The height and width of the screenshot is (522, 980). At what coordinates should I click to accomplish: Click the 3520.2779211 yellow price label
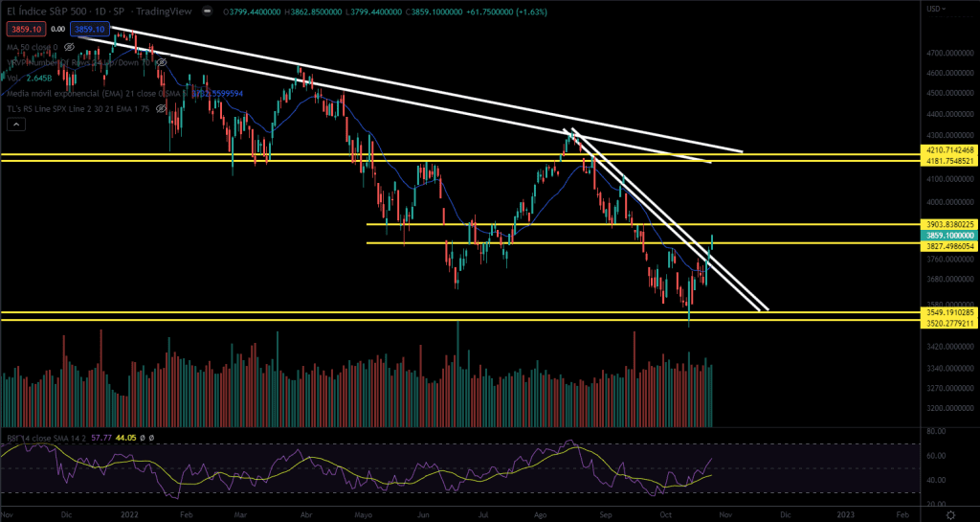point(949,323)
